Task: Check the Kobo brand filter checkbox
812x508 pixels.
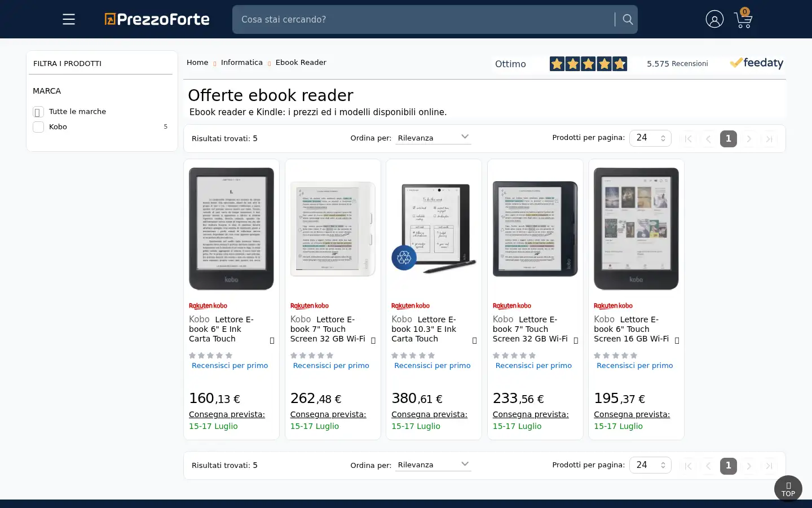Action: tap(38, 127)
